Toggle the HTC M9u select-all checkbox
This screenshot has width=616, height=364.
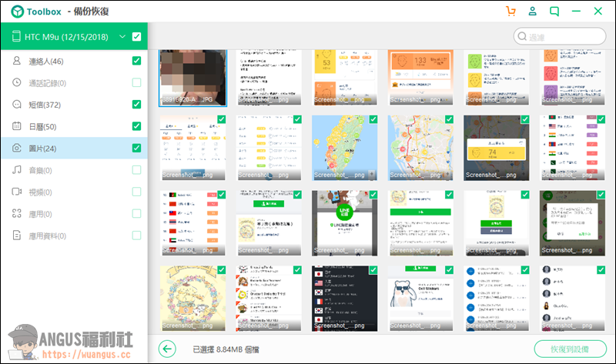pyautogui.click(x=136, y=36)
